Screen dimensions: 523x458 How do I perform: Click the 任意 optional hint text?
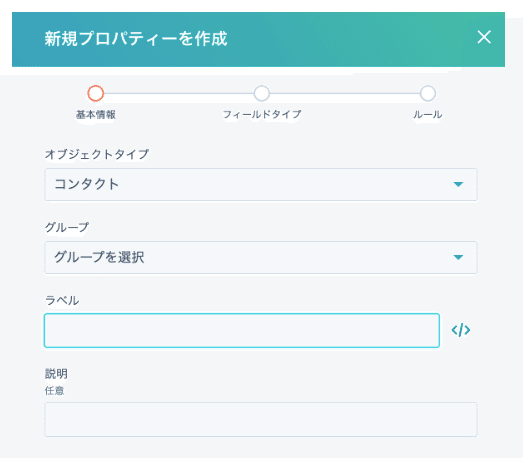point(54,391)
